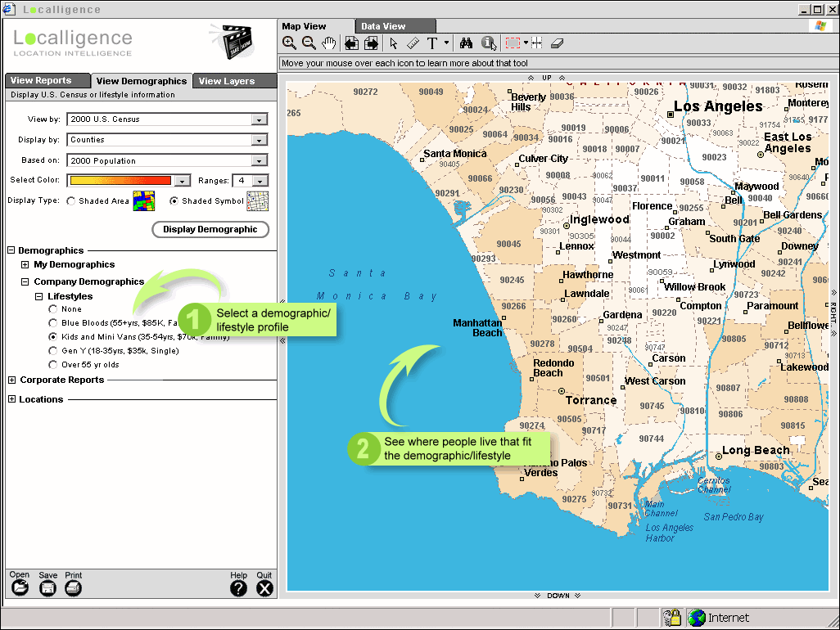Click the Locations tree label
The width and height of the screenshot is (840, 630).
pos(41,399)
